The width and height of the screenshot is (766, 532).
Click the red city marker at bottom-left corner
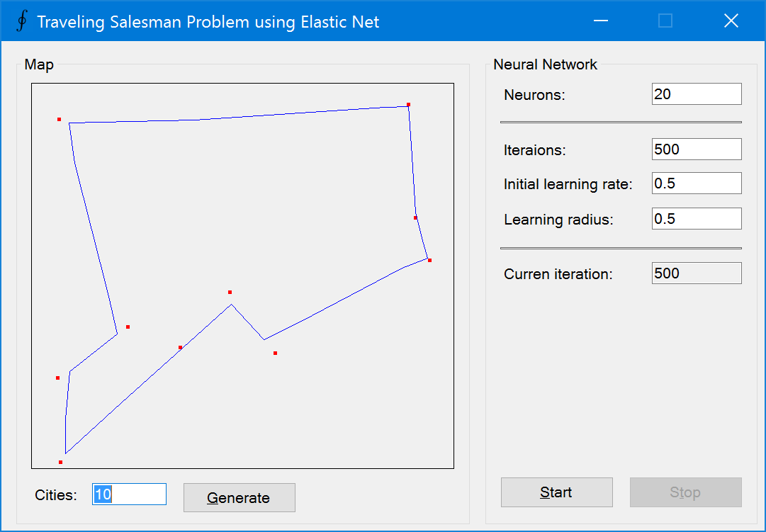pos(60,460)
